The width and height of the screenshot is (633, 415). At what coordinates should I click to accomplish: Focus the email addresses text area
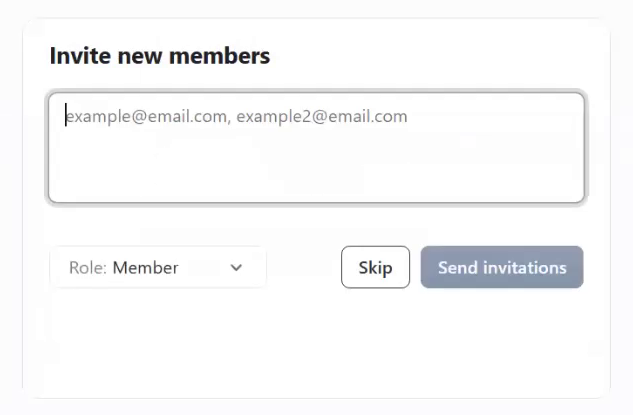(316, 148)
